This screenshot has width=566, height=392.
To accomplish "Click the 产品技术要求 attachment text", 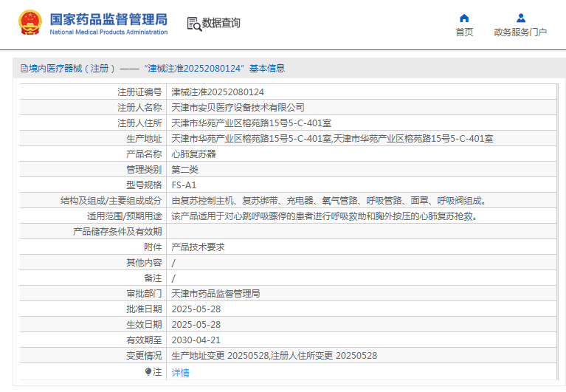I will point(198,247).
